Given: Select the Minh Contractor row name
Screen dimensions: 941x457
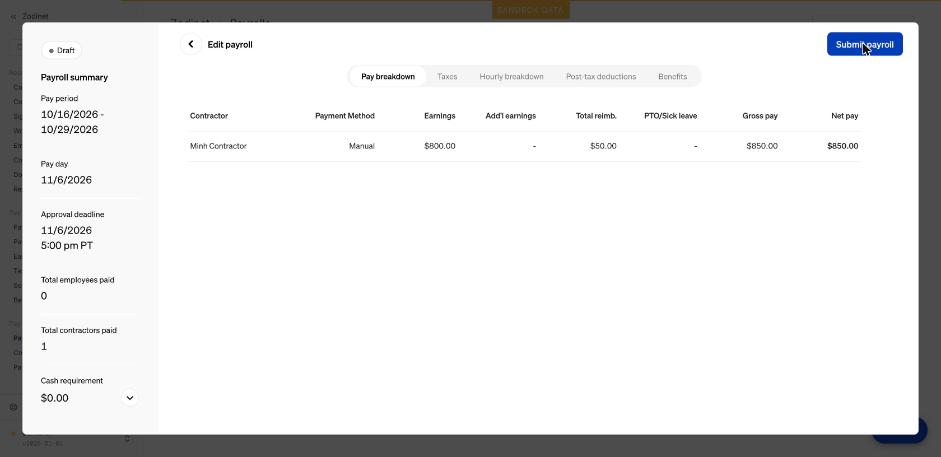Looking at the screenshot, I should coord(218,146).
